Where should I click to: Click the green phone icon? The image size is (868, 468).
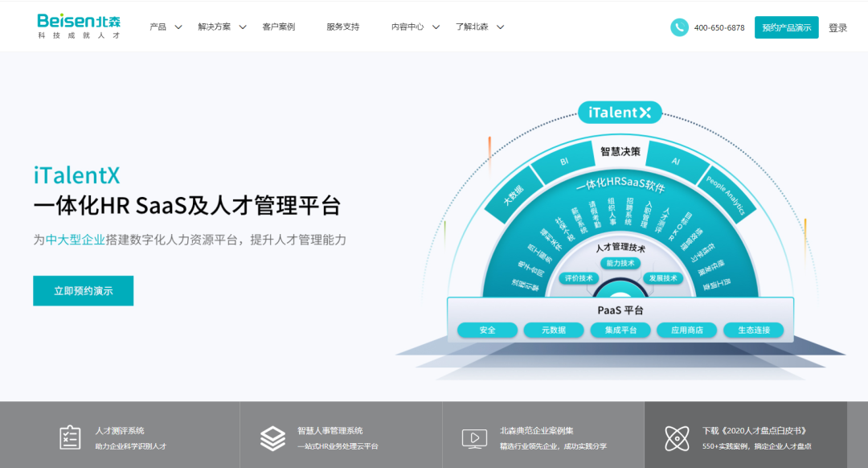tap(679, 27)
